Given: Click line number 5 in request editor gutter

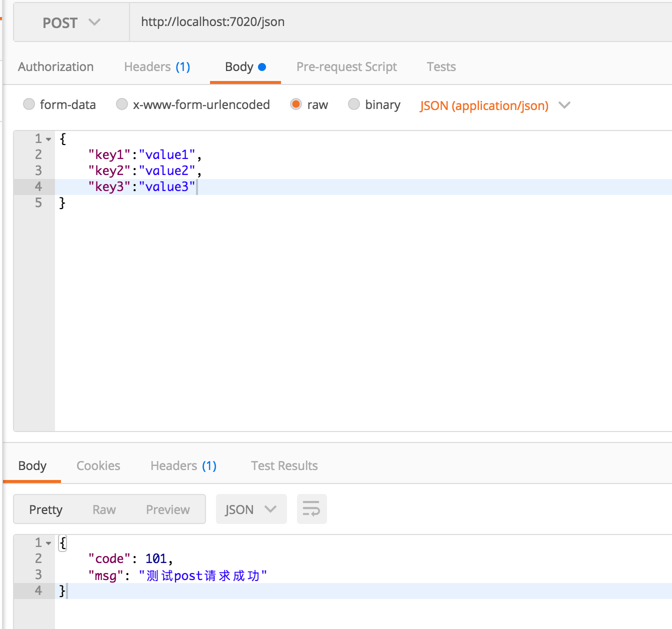Looking at the screenshot, I should 38,202.
